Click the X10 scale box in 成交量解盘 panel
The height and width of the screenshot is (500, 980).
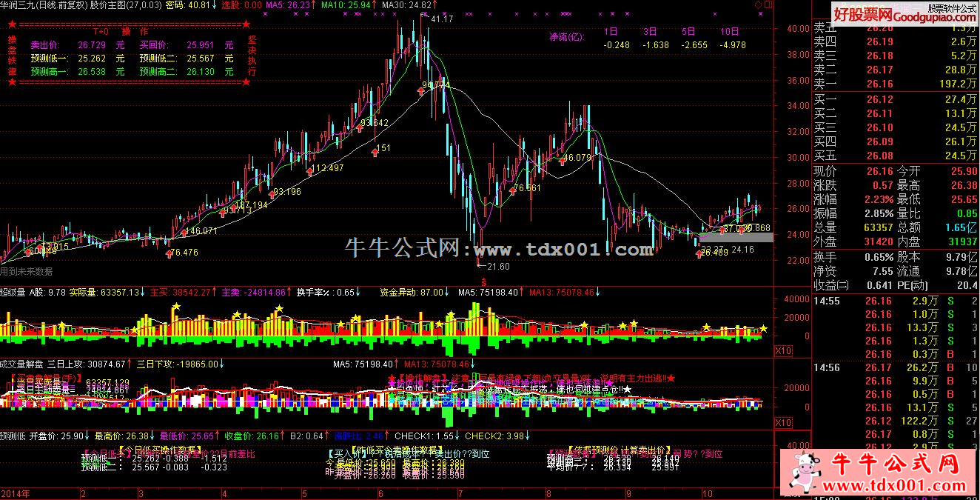(782, 422)
